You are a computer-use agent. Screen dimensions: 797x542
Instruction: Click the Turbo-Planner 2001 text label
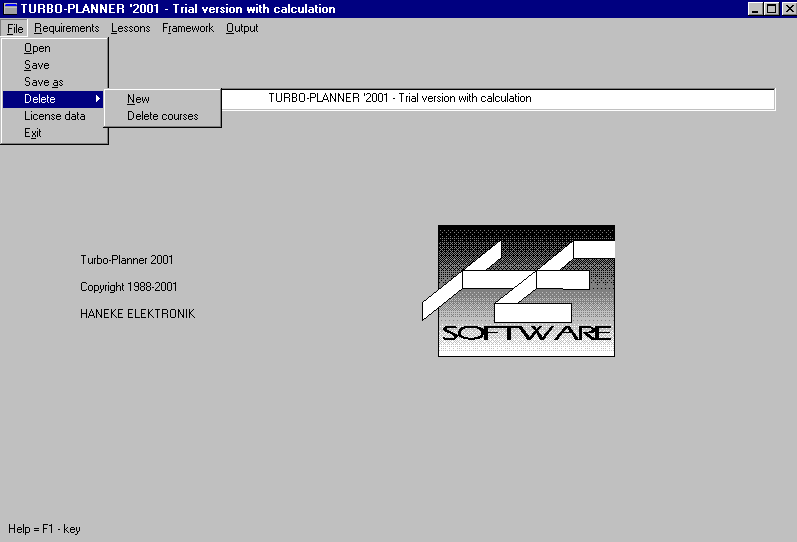(127, 260)
